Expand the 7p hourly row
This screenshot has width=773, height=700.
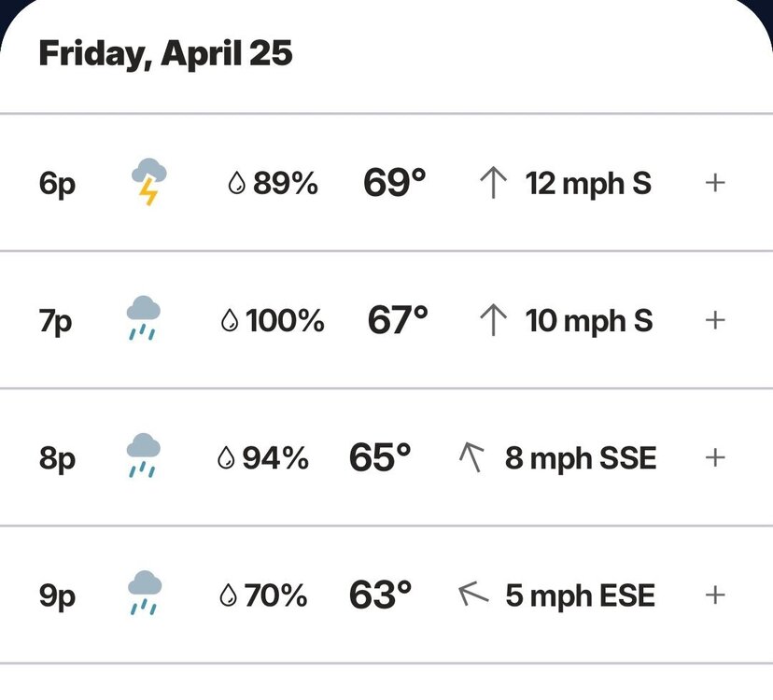715,320
